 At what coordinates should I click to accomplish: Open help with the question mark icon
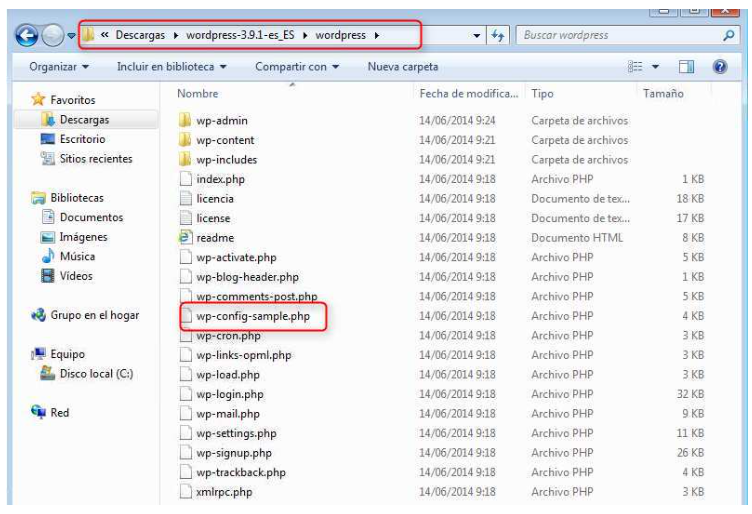pos(719,67)
